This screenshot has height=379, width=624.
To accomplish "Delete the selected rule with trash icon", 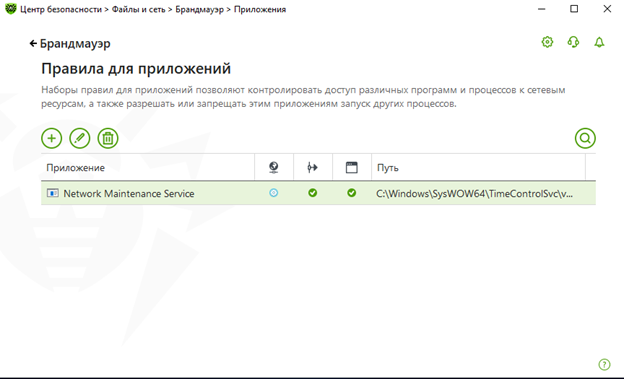I will coord(108,138).
